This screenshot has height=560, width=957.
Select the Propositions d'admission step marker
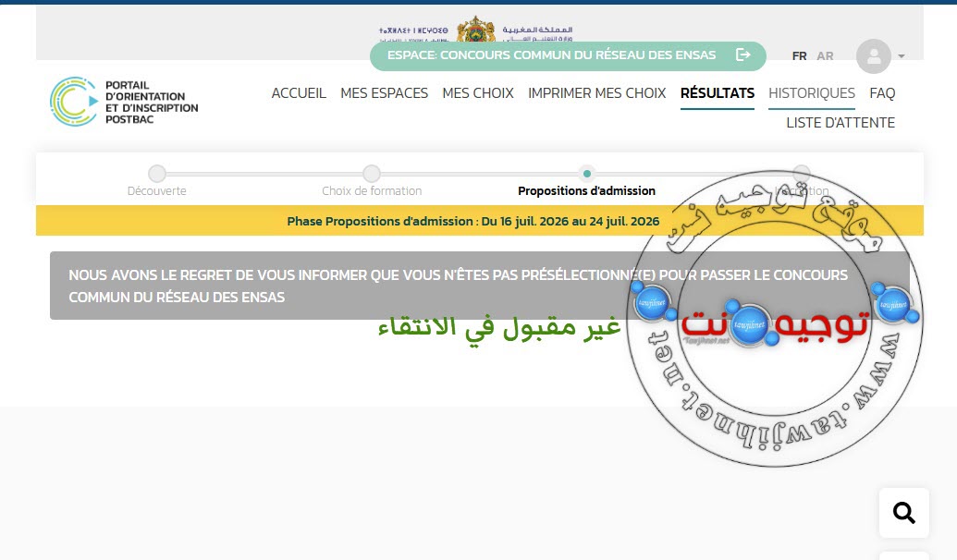pos(586,173)
